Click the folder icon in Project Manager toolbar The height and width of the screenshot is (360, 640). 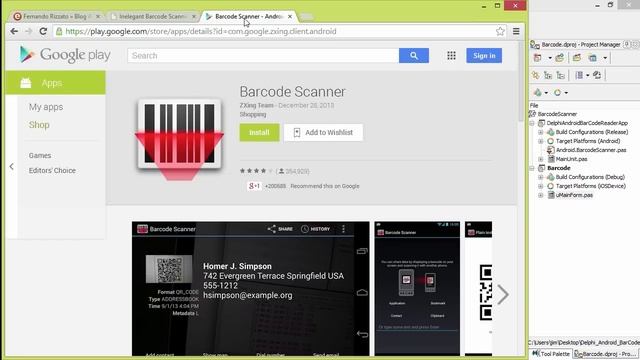(577, 58)
